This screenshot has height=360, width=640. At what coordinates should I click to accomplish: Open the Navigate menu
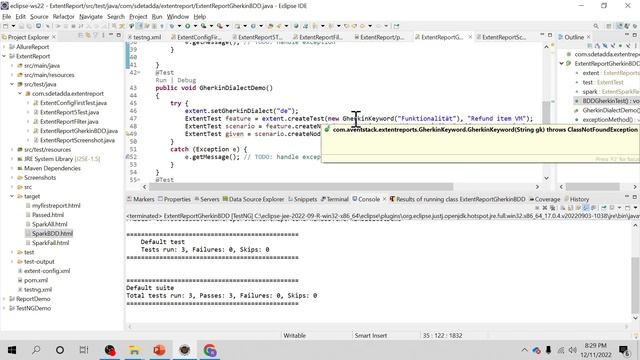pyautogui.click(x=91, y=17)
